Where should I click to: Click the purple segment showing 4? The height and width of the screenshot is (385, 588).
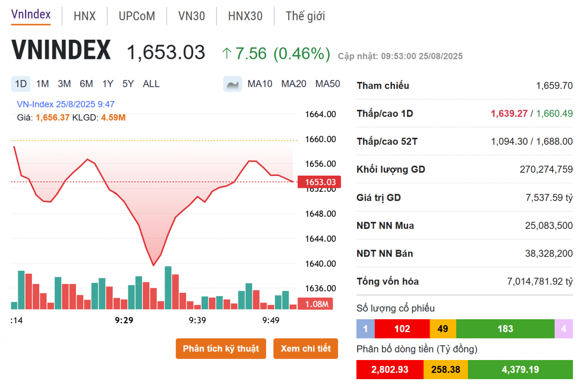tap(563, 329)
